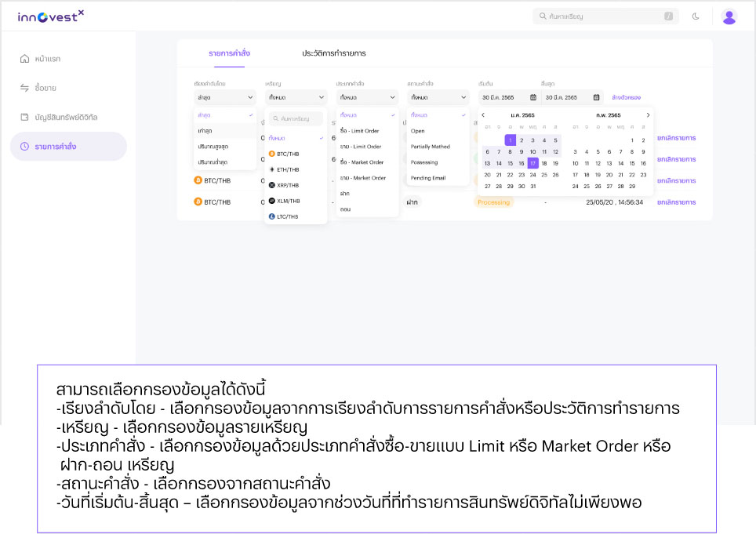Select ทั้งหมด in the coin dropdown list
This screenshot has width=756, height=534.
tap(296, 138)
